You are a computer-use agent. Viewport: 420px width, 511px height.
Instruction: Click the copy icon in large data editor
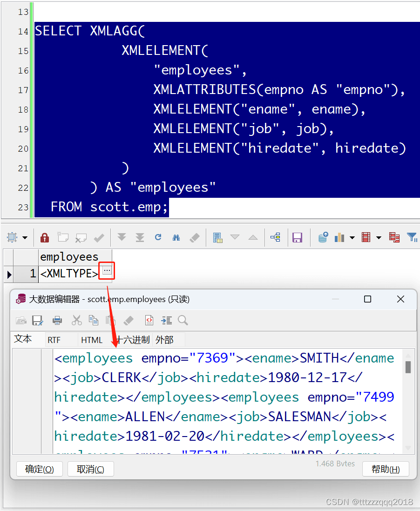point(94,320)
